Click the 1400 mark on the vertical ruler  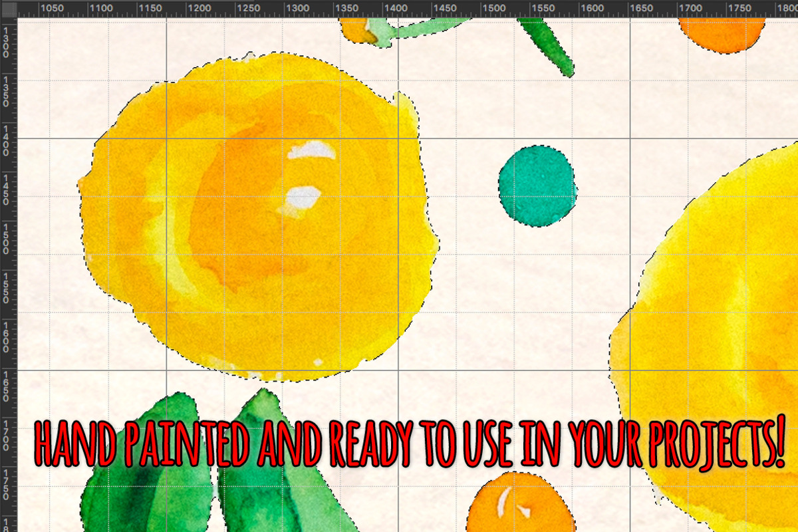(5, 140)
